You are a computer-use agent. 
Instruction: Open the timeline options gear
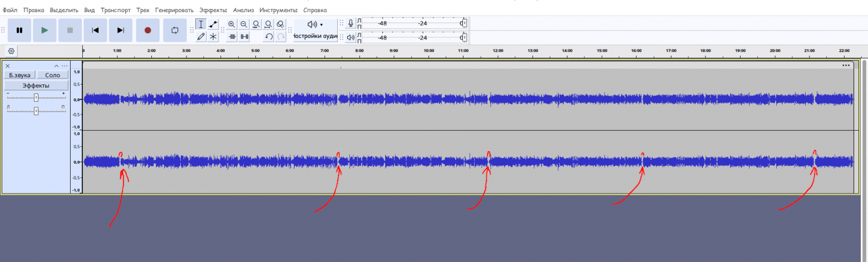pos(11,51)
